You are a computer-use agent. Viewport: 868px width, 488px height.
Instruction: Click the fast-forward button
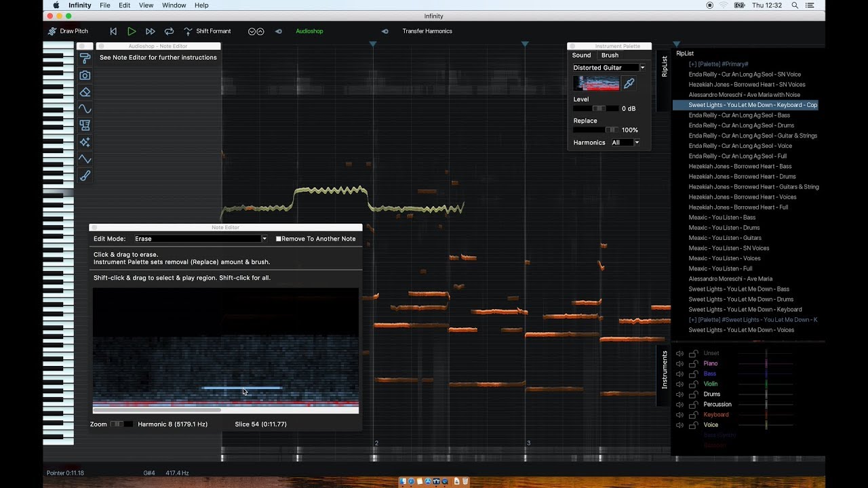pyautogui.click(x=151, y=31)
